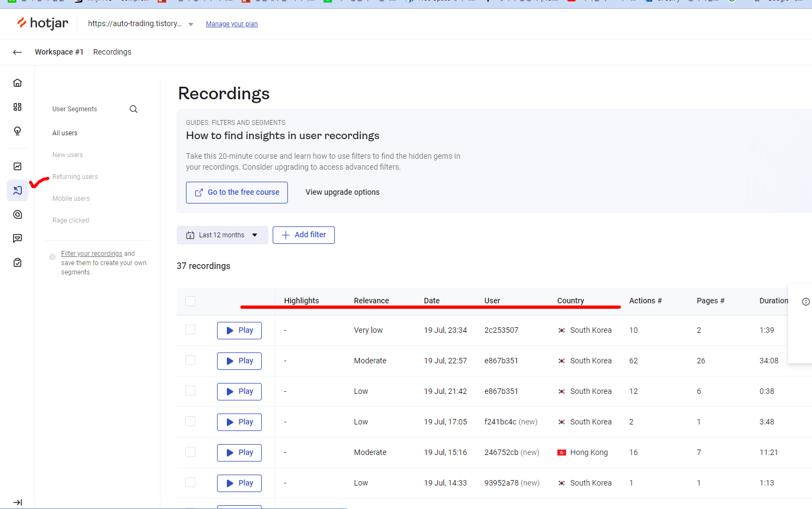Tick the checkbox for recording 93952a78
Viewport: 812px width, 509px height.
[x=190, y=482]
